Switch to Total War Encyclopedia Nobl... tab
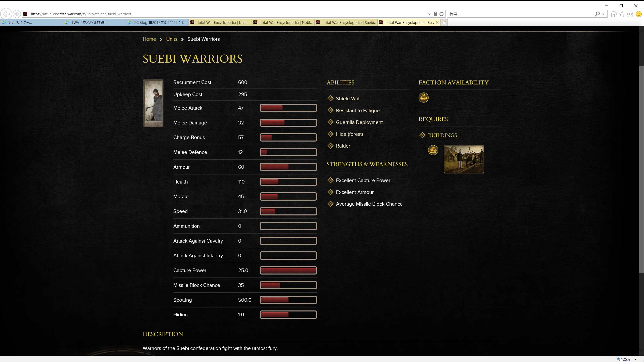644x362 pixels. coord(283,22)
